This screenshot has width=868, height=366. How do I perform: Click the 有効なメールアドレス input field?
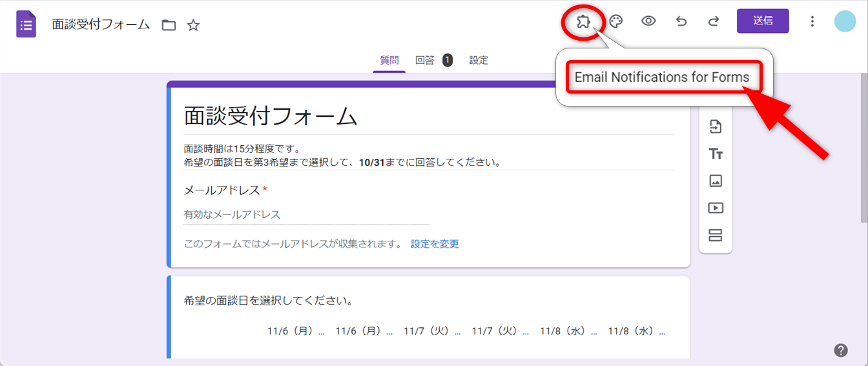[305, 214]
